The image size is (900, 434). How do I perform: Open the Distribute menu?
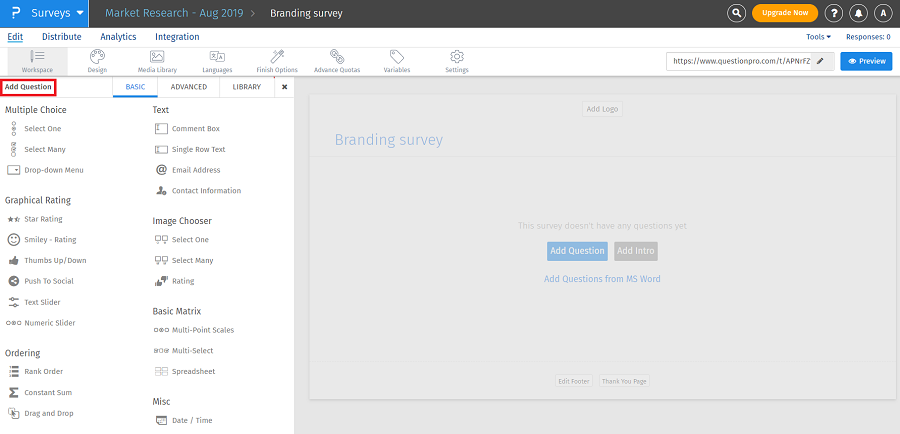[x=61, y=37]
